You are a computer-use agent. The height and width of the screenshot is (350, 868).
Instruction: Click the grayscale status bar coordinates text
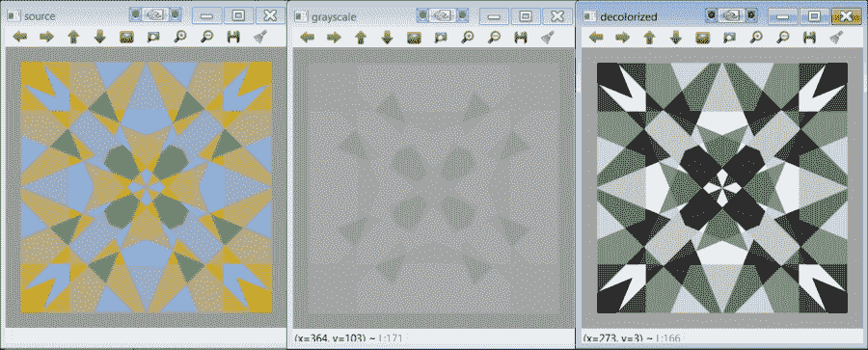click(349, 337)
